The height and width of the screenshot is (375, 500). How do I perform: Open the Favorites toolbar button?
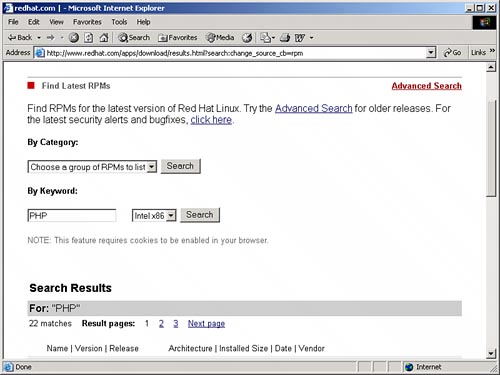pyautogui.click(x=178, y=38)
